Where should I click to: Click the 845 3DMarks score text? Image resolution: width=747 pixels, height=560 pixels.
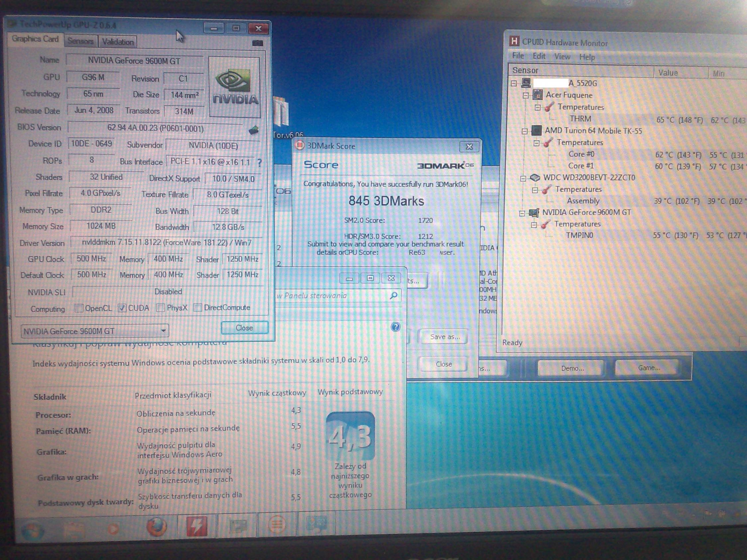click(x=386, y=201)
